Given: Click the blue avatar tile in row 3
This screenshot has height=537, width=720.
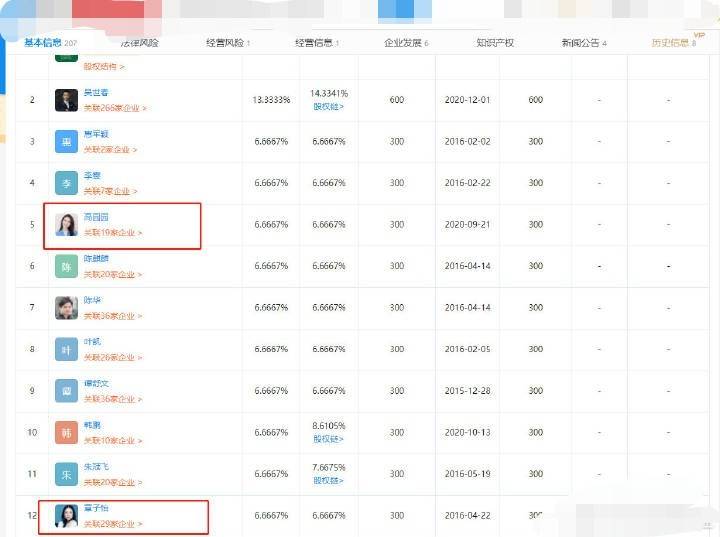Looking at the screenshot, I should pos(67,141).
